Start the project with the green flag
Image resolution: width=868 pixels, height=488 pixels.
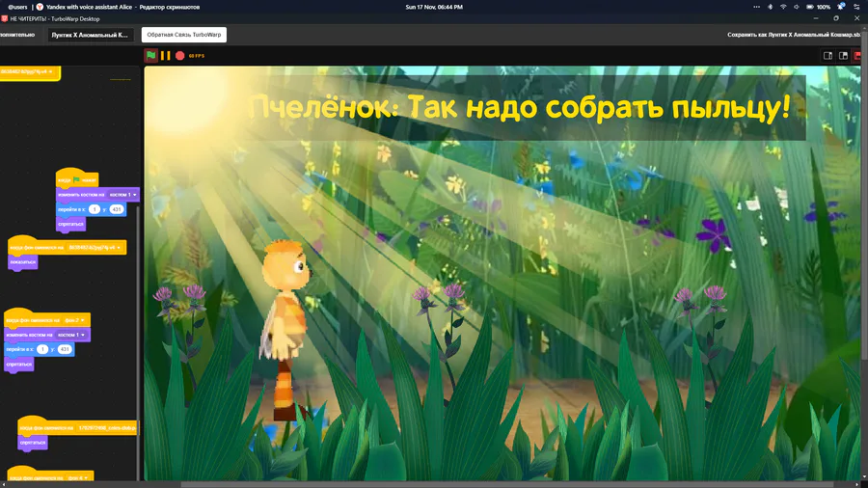tap(150, 55)
